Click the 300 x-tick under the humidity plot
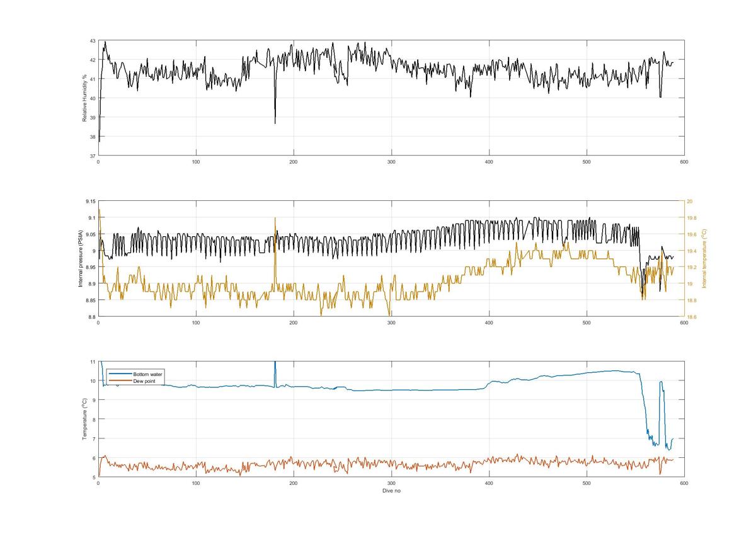Screen dimensions: 756x536 [391, 163]
